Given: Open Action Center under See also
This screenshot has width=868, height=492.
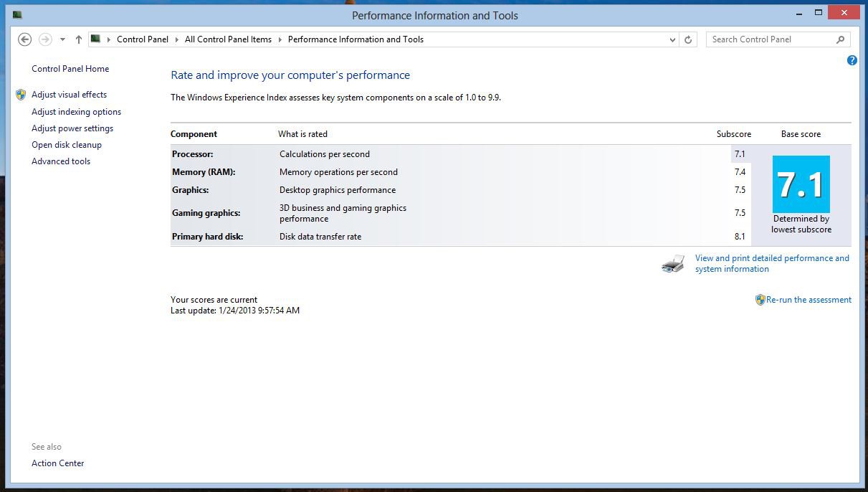Looking at the screenshot, I should coord(58,463).
